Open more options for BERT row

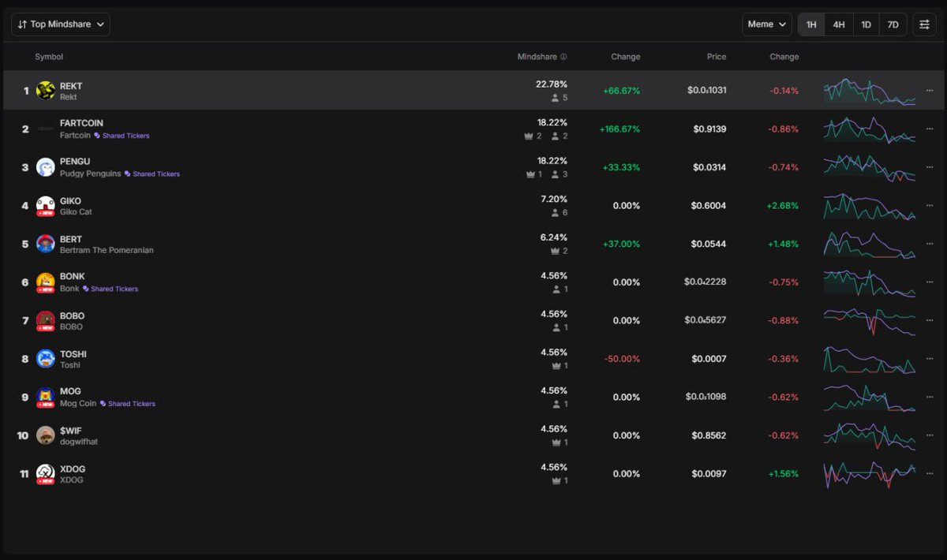pos(929,244)
